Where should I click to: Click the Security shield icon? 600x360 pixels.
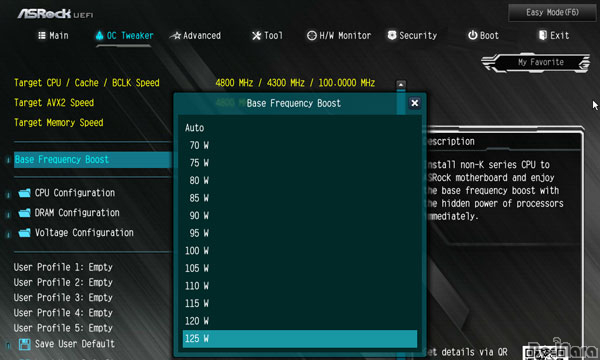[391, 35]
